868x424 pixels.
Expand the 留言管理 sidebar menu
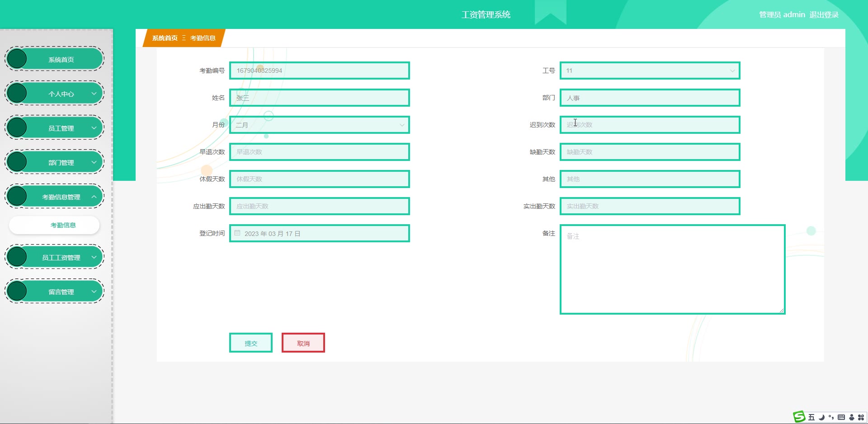[x=54, y=292]
